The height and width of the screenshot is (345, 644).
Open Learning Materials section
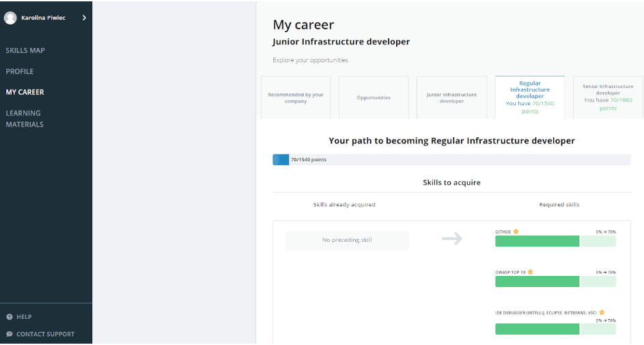pyautogui.click(x=25, y=119)
